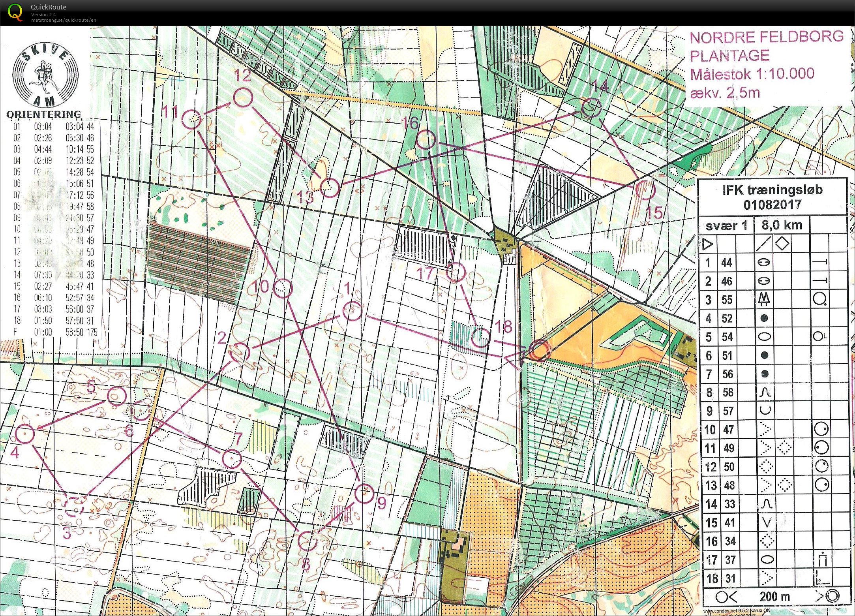Click control circle 15 on the map
This screenshot has height=616, width=855.
pyautogui.click(x=645, y=190)
